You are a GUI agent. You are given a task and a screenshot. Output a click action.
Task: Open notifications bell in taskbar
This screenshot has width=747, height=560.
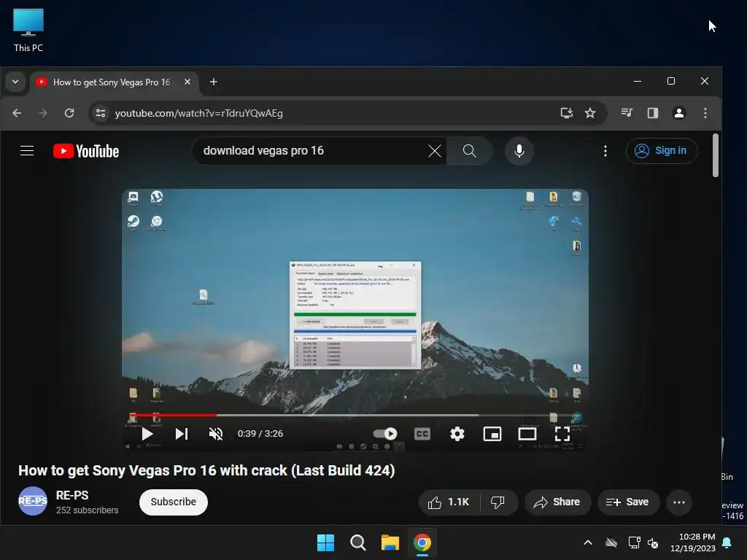[727, 542]
